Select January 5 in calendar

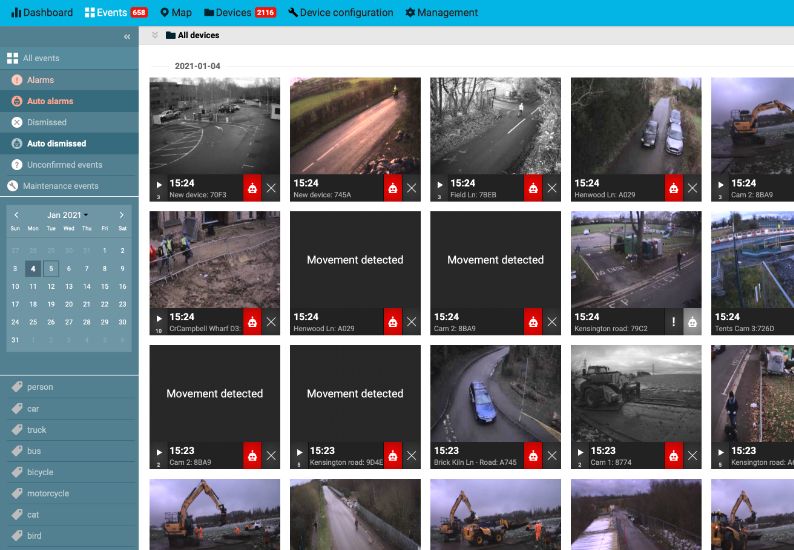pos(51,268)
